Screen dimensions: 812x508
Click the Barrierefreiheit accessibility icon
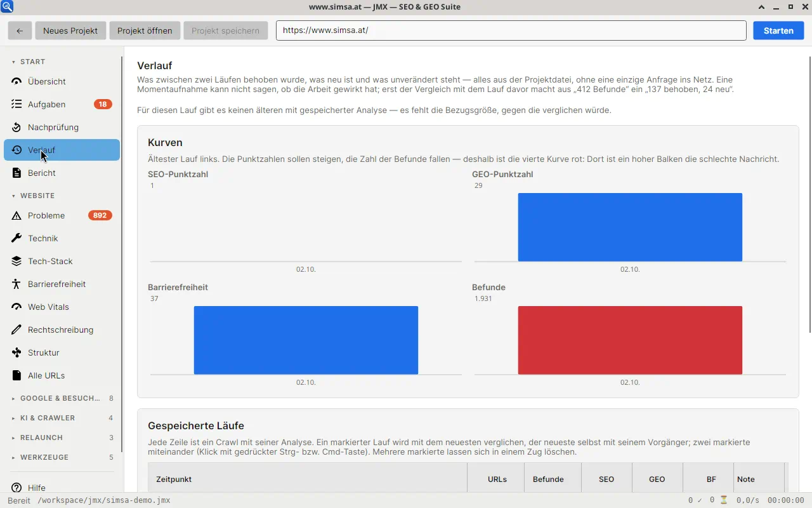[16, 284]
